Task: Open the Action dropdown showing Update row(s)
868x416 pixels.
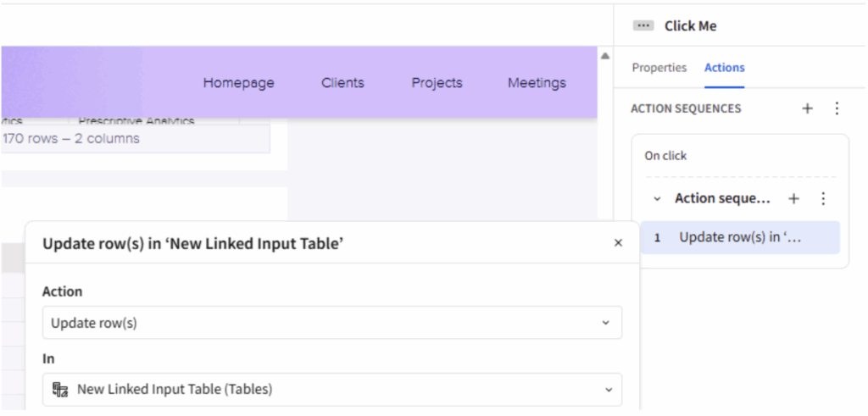Action: click(x=331, y=323)
